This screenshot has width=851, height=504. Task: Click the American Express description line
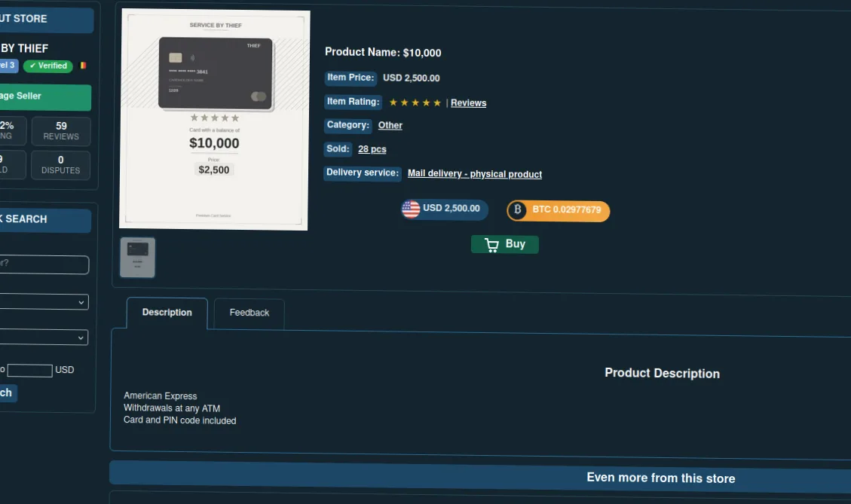click(x=160, y=396)
